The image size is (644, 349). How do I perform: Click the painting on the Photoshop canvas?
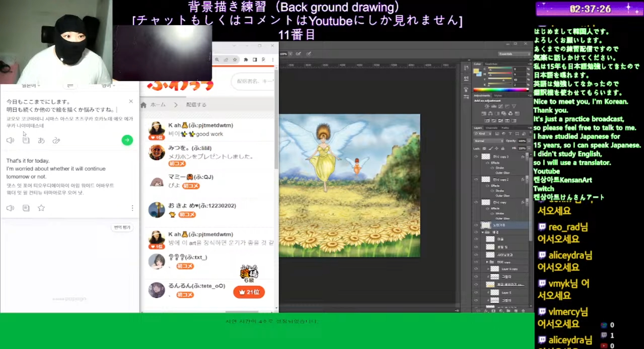(x=350, y=186)
